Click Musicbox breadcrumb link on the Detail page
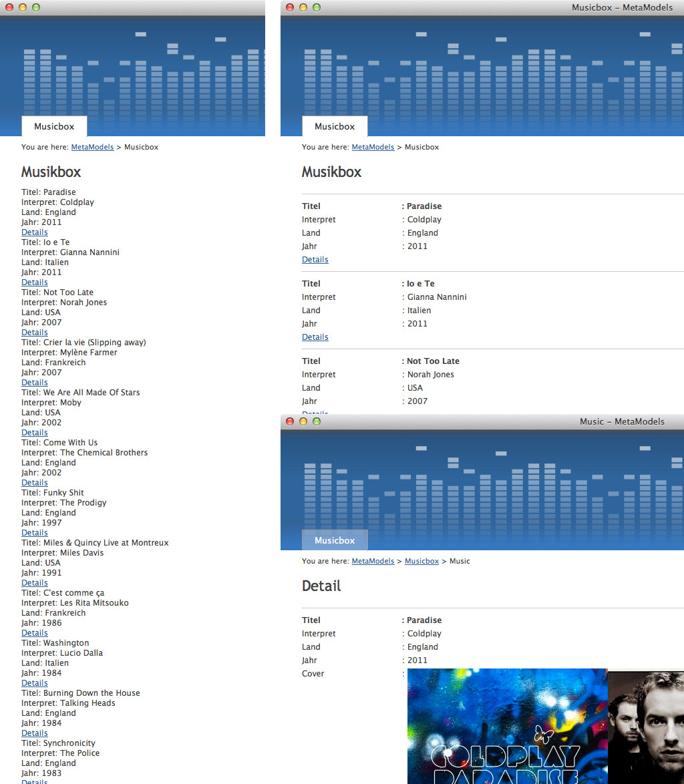 [421, 561]
